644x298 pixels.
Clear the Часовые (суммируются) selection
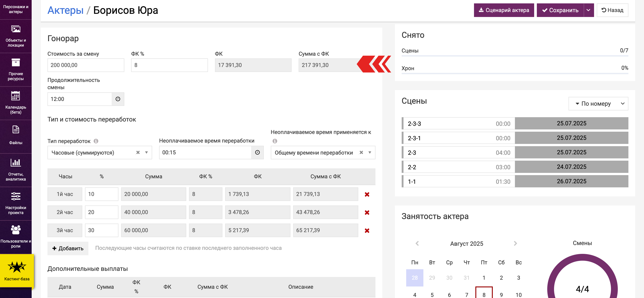[x=138, y=152]
